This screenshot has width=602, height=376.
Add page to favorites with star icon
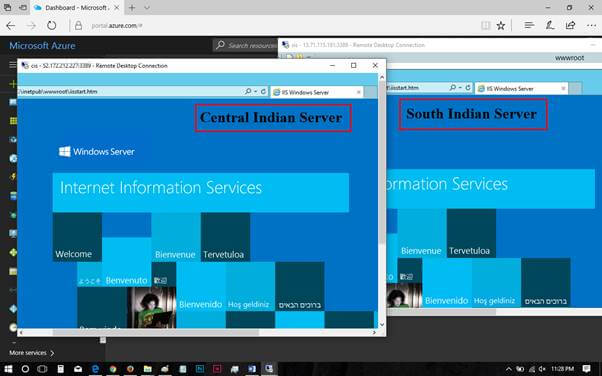(501, 26)
